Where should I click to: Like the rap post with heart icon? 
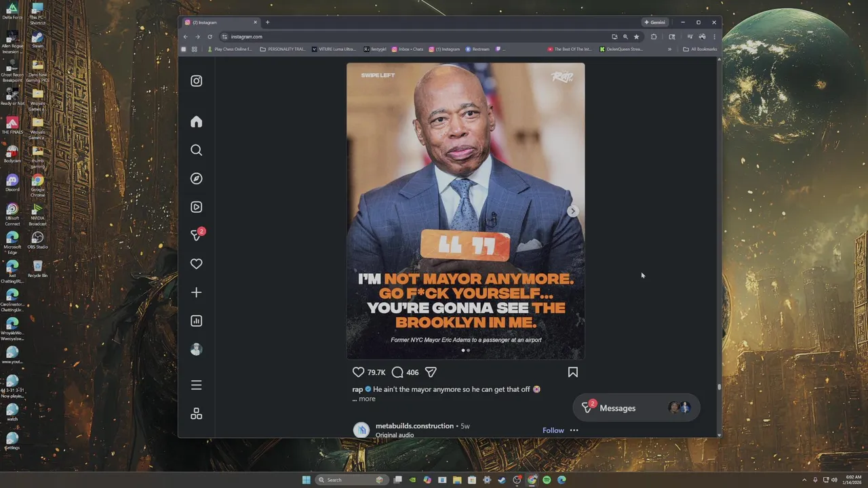point(358,372)
